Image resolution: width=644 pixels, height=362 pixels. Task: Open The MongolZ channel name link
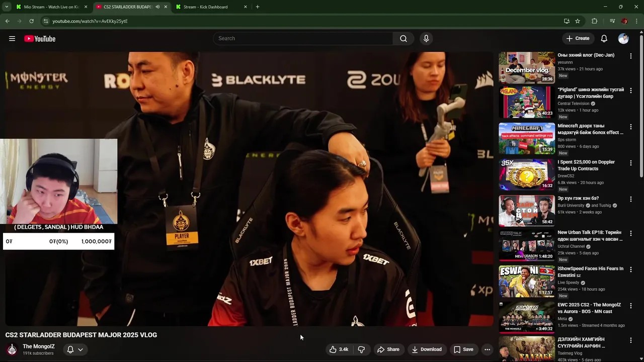[39, 346]
